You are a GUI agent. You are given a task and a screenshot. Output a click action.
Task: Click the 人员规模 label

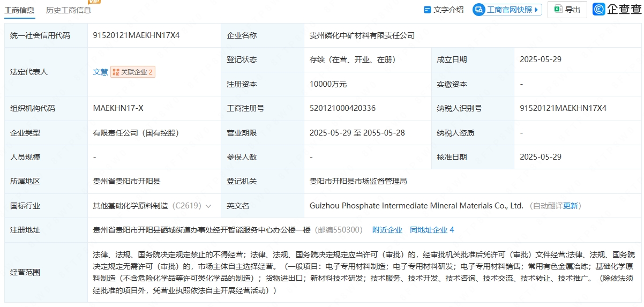click(x=25, y=157)
